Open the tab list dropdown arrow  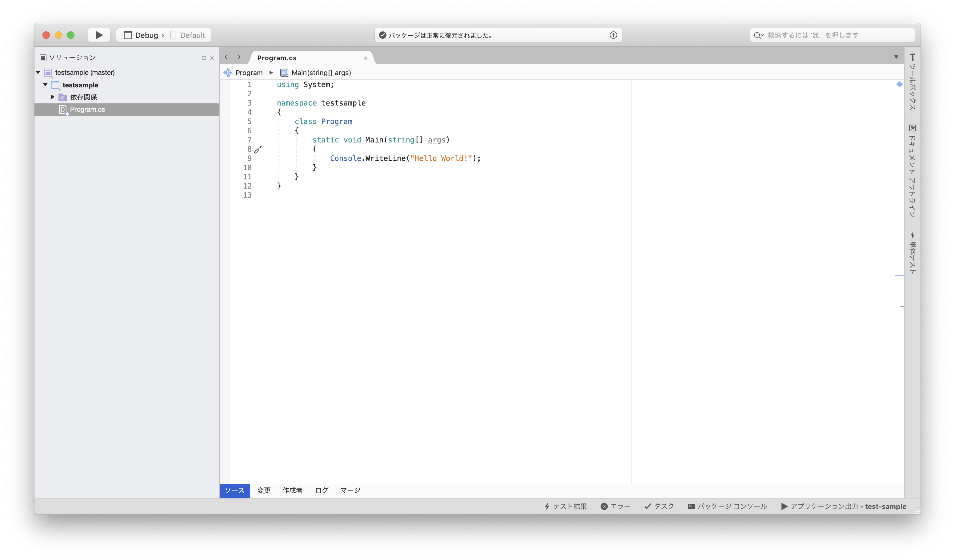click(x=896, y=57)
